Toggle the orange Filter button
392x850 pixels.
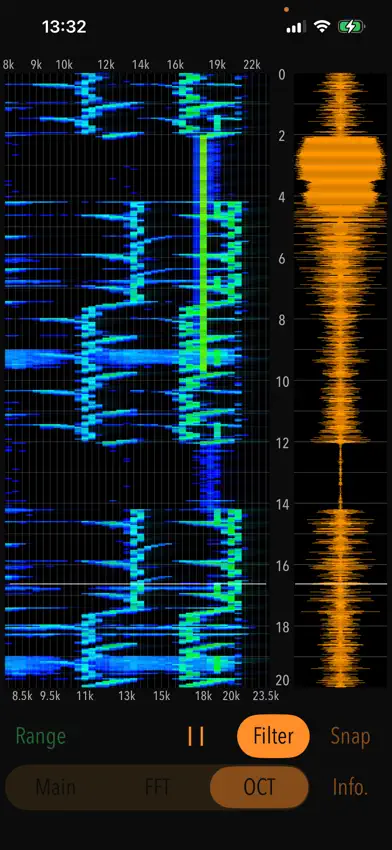(273, 736)
